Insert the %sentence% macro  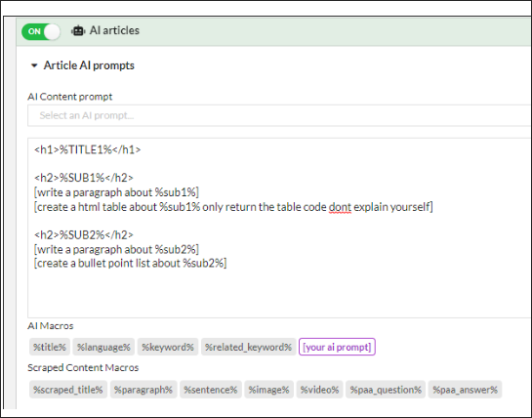tap(211, 390)
